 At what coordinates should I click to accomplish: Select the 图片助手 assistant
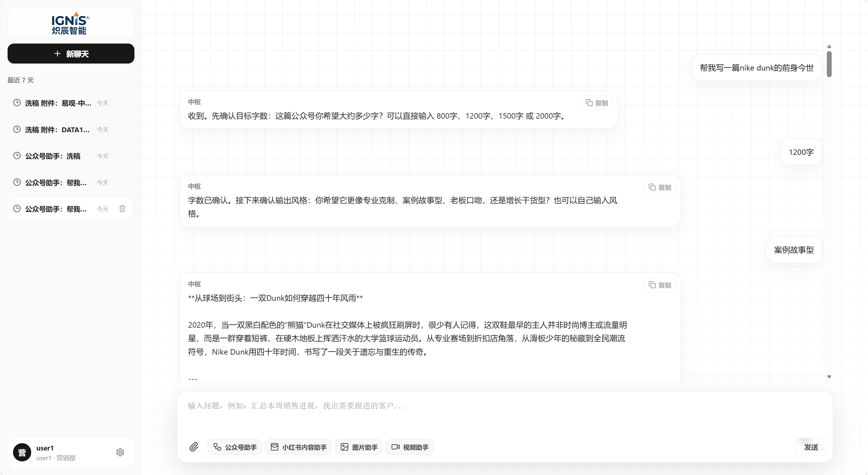pos(359,447)
